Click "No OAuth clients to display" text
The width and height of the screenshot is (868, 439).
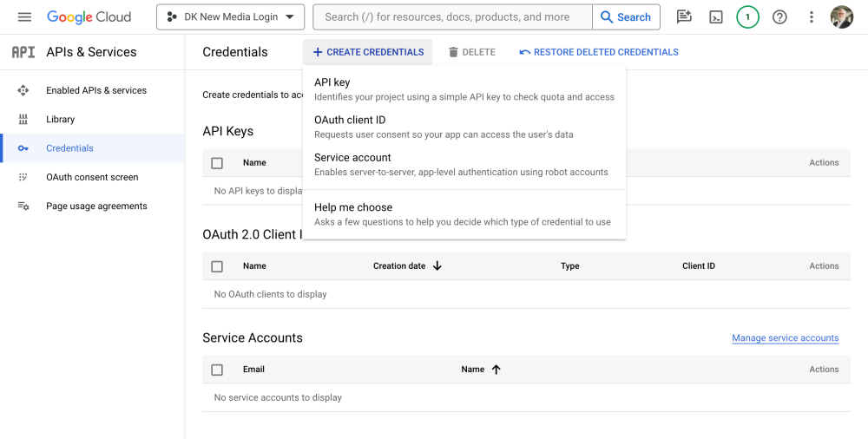pos(270,294)
